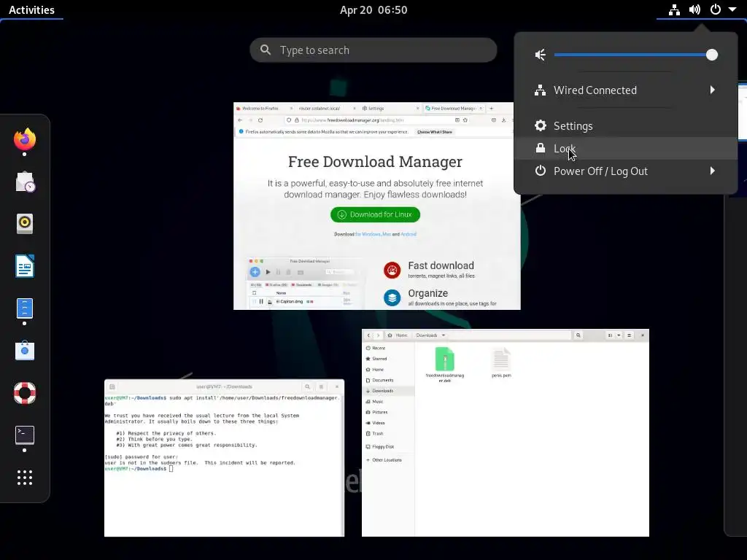Expand the Power Off / Log Out arrow
Image resolution: width=747 pixels, height=560 pixels.
click(712, 171)
